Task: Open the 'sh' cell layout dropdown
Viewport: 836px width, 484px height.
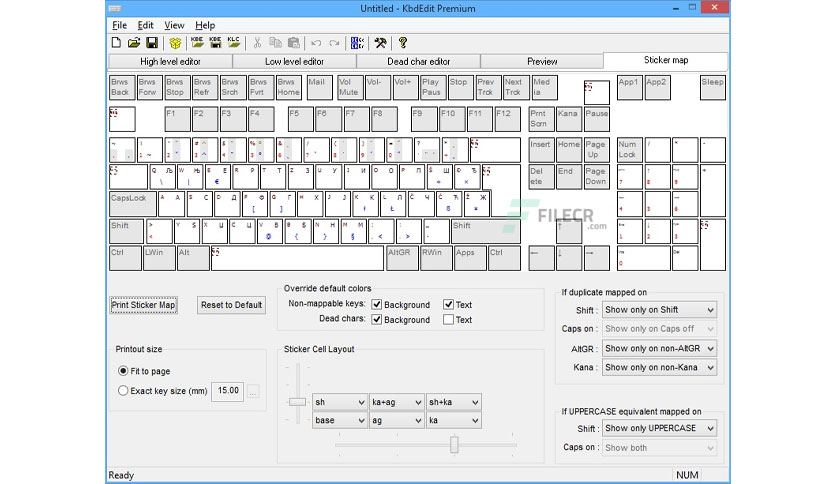Action: 340,402
